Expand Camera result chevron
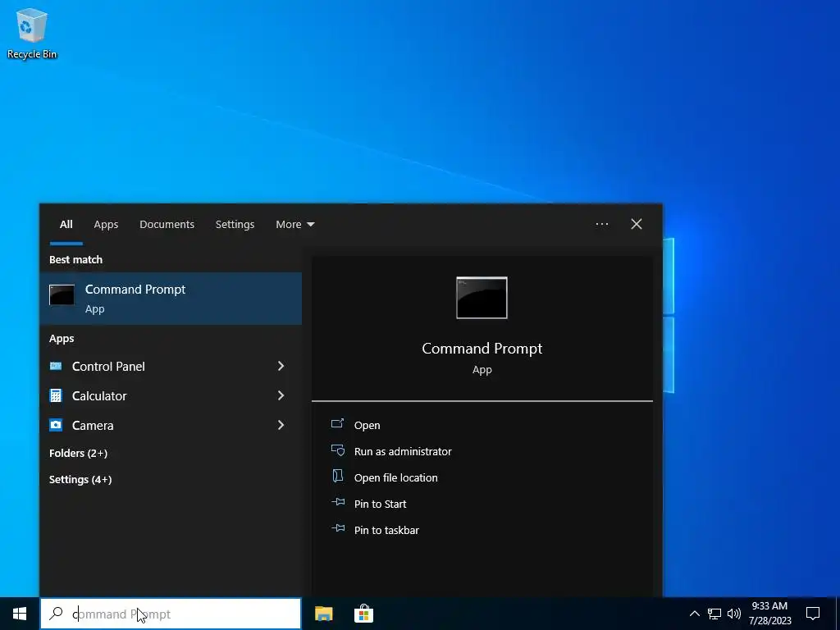Image resolution: width=840 pixels, height=630 pixels. pyautogui.click(x=281, y=425)
